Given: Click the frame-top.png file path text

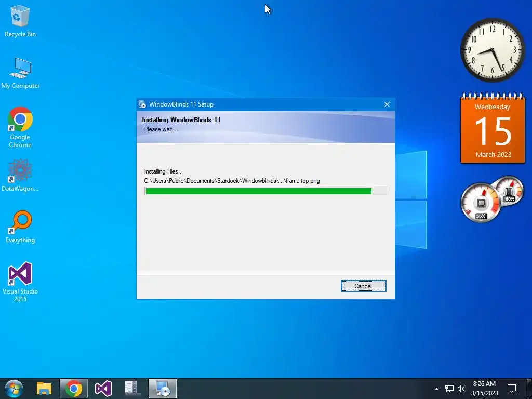Looking at the screenshot, I should pos(232,181).
